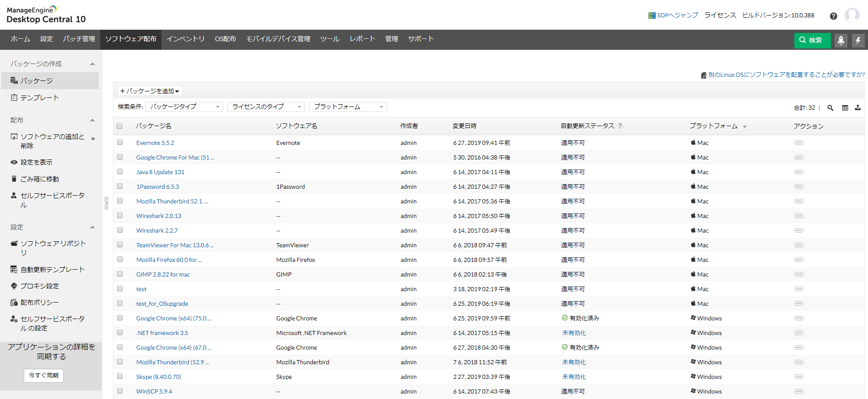Click the user profile avatar
The image size is (868, 399).
[x=852, y=16]
